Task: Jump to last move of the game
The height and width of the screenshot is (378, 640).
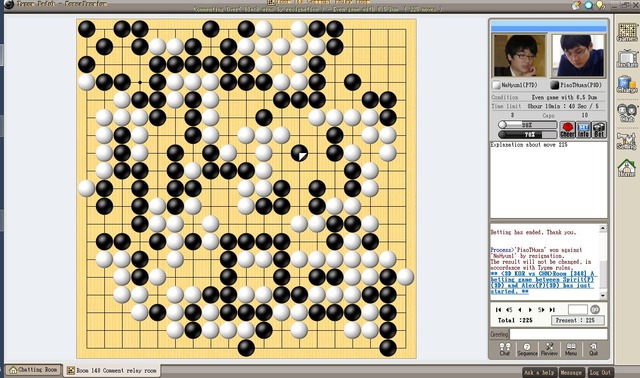Action: [552, 310]
